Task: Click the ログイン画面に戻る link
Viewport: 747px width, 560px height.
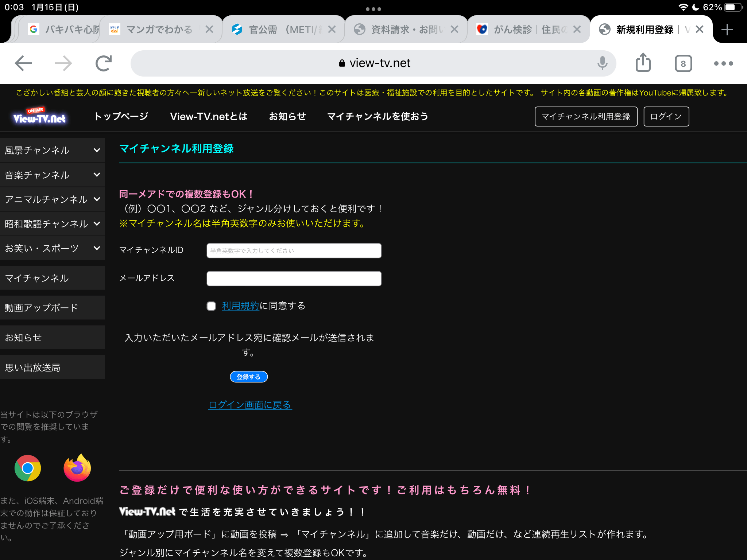Action: (x=250, y=405)
